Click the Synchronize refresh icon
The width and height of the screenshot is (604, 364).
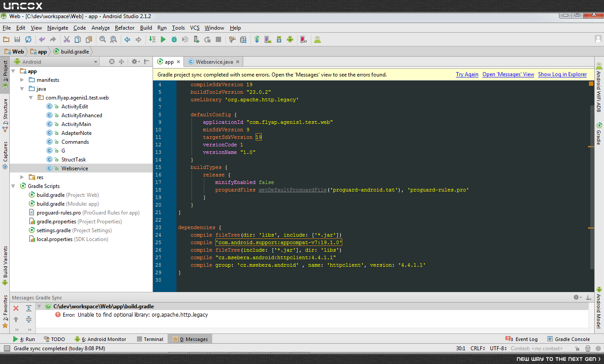(28, 39)
